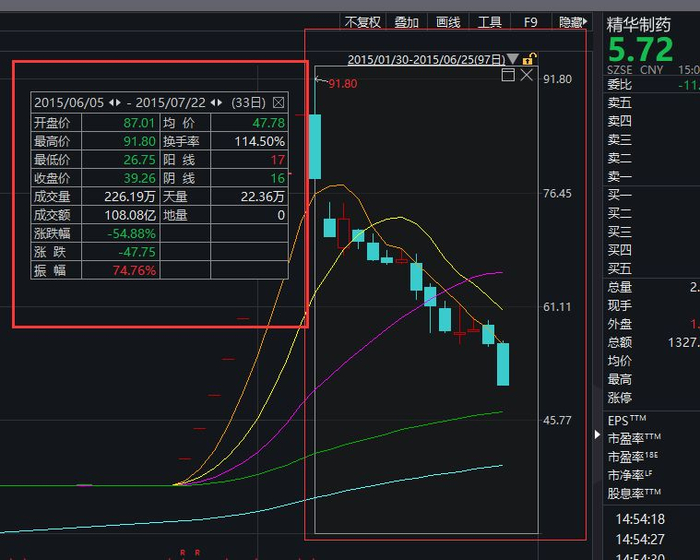Open the 不复权 adjustment menu
Screen dimensions: 700x560
[x=362, y=22]
